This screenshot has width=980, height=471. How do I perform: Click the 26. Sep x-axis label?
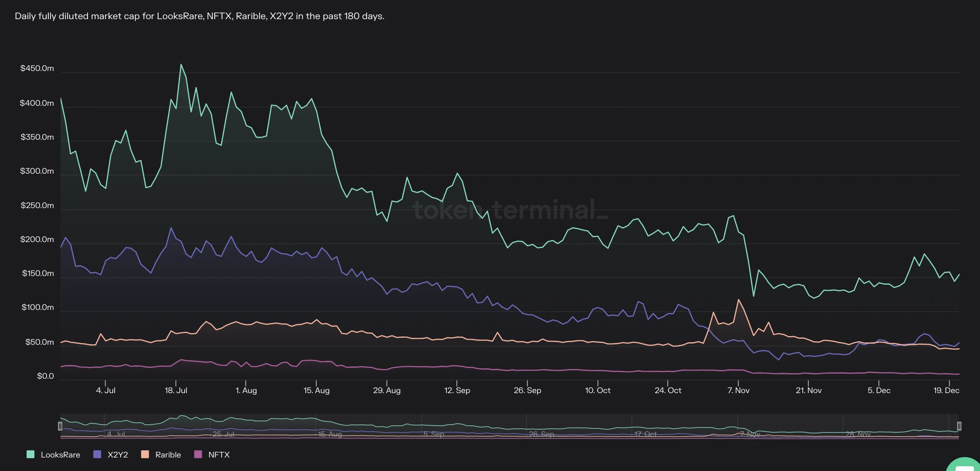[527, 390]
